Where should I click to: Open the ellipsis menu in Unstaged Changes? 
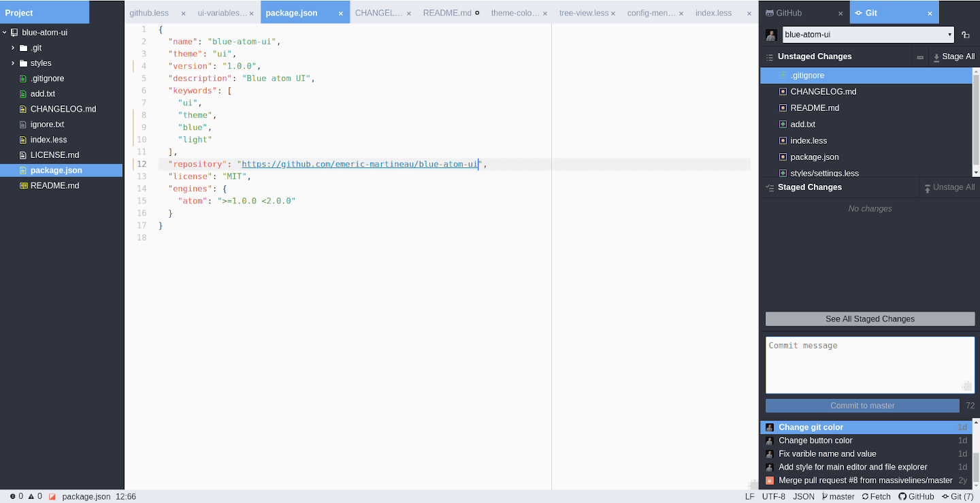tap(920, 57)
